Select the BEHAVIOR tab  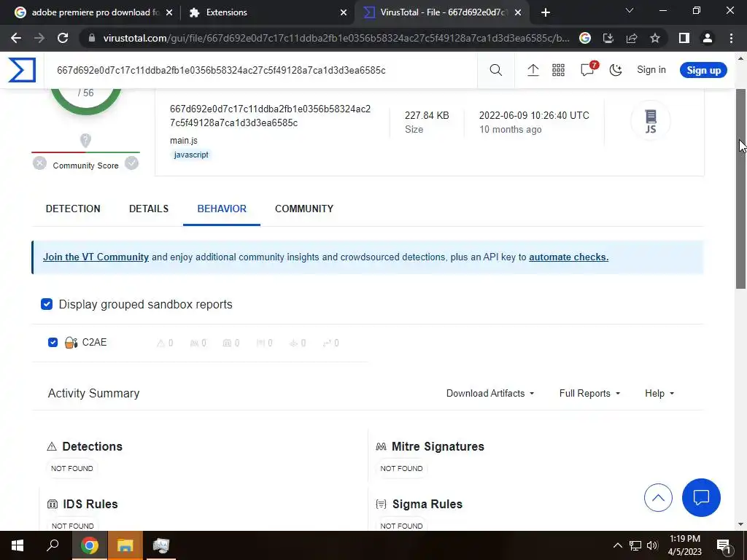tap(222, 209)
